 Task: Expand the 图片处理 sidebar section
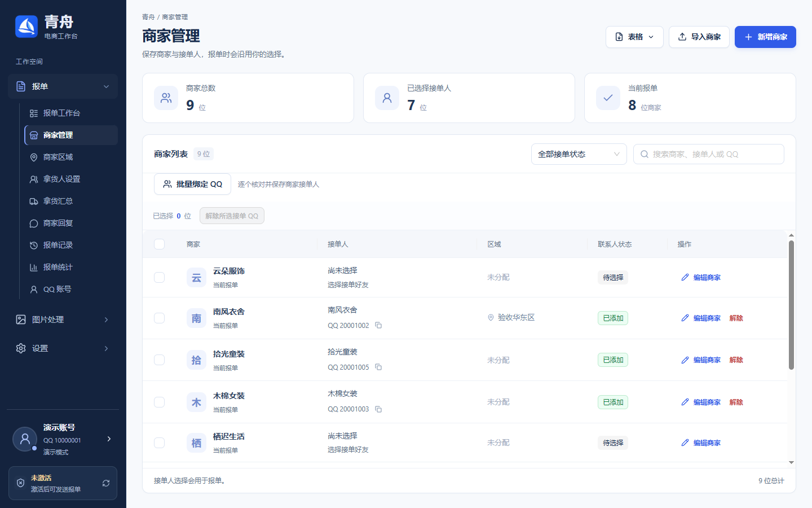63,319
